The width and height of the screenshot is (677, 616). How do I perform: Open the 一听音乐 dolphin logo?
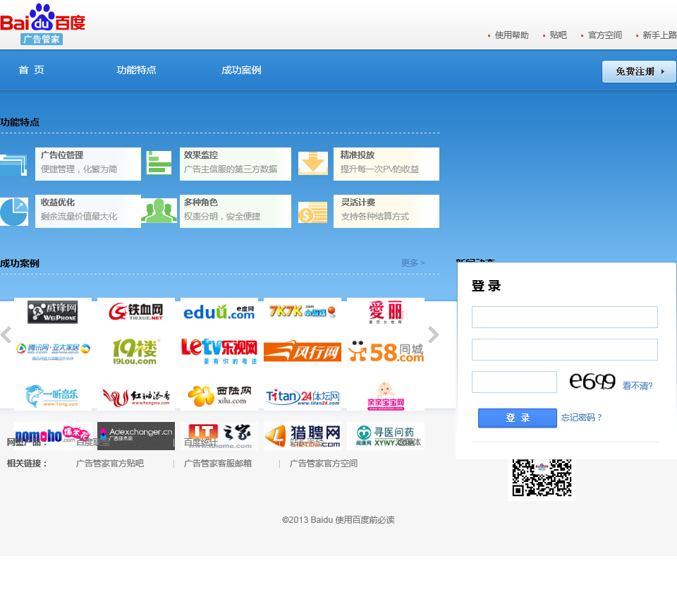click(51, 396)
